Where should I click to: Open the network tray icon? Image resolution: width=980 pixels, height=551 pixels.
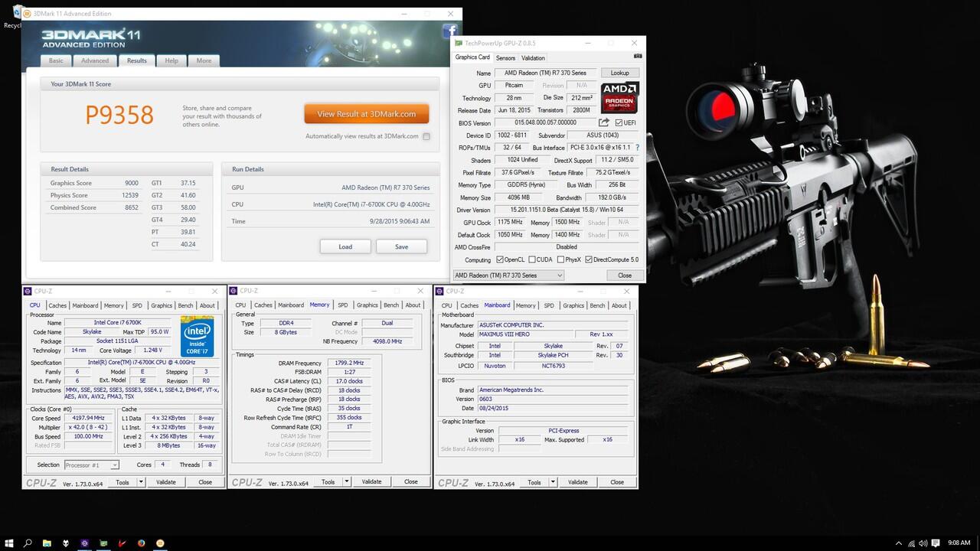[913, 543]
